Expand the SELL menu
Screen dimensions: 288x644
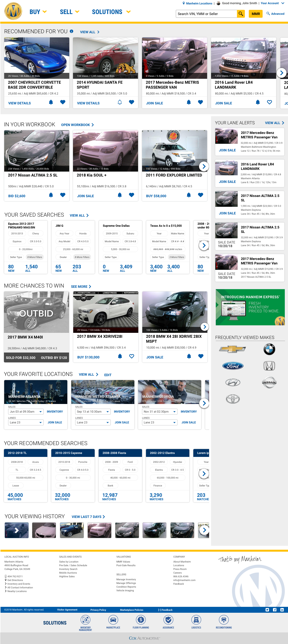pyautogui.click(x=70, y=12)
